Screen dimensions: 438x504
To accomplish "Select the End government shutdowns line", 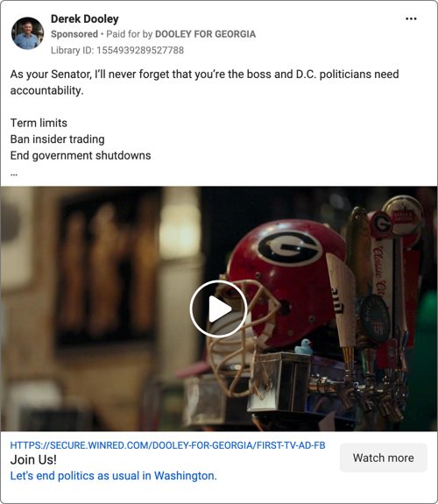I will point(81,155).
